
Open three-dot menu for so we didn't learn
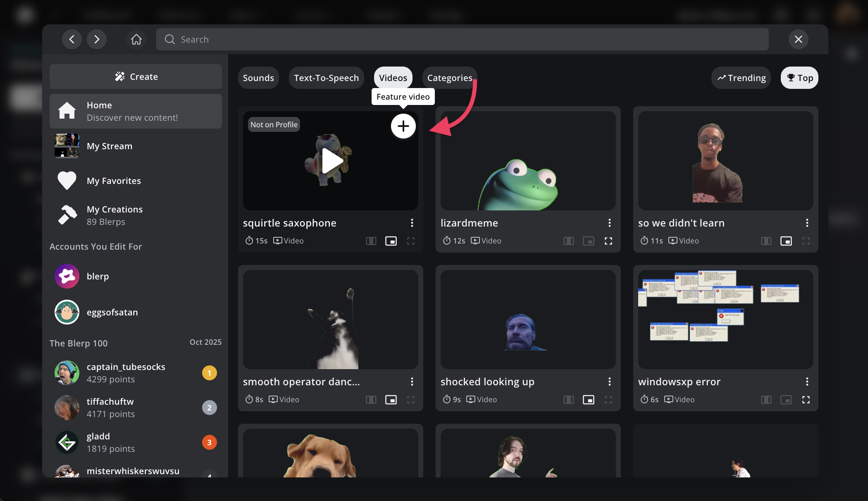coord(807,223)
